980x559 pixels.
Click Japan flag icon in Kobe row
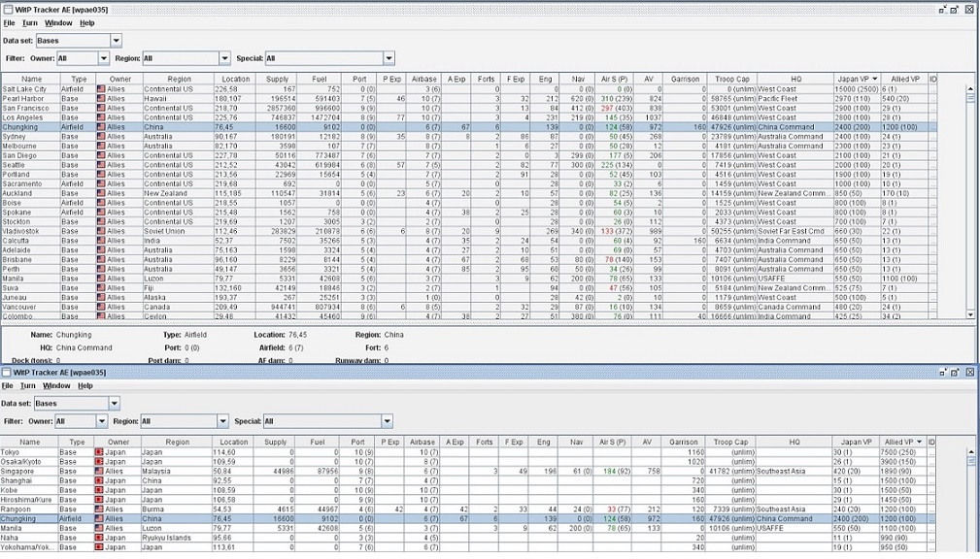99,490
